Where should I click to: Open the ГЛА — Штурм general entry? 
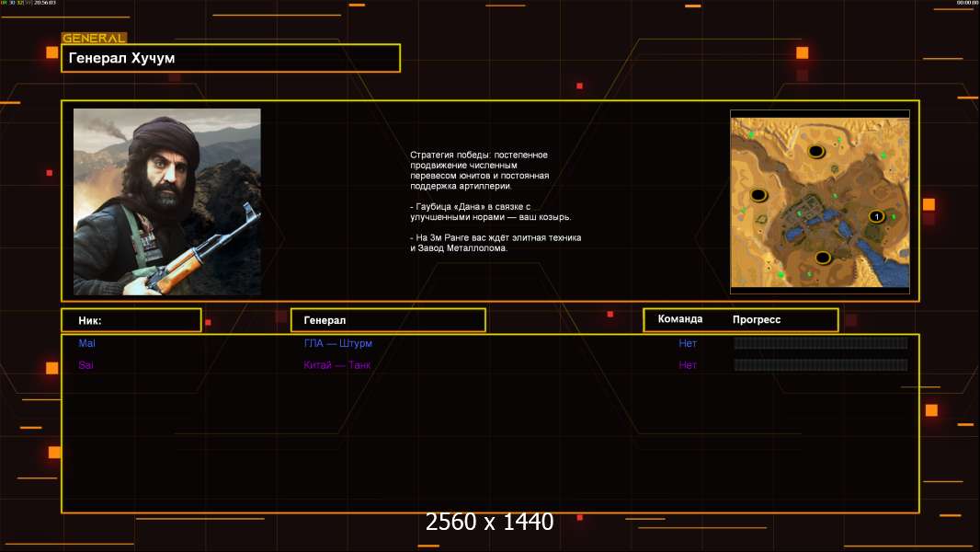[337, 343]
